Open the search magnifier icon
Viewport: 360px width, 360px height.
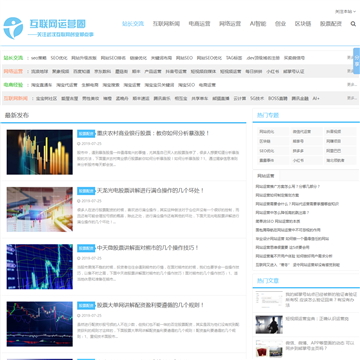[x=353, y=24]
